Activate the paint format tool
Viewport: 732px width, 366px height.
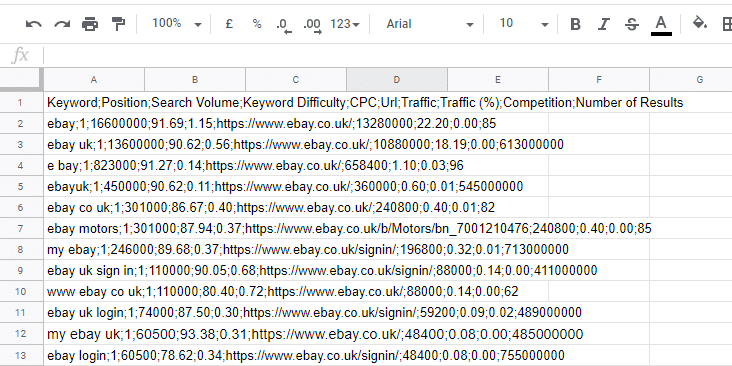coord(119,24)
